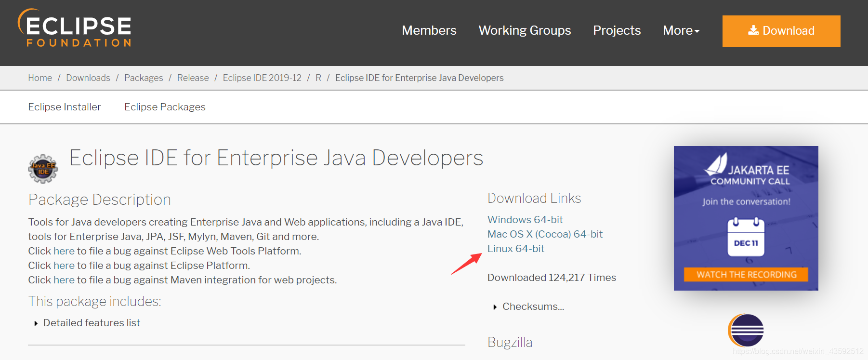
Task: Open the More dropdown menu
Action: [x=681, y=30]
